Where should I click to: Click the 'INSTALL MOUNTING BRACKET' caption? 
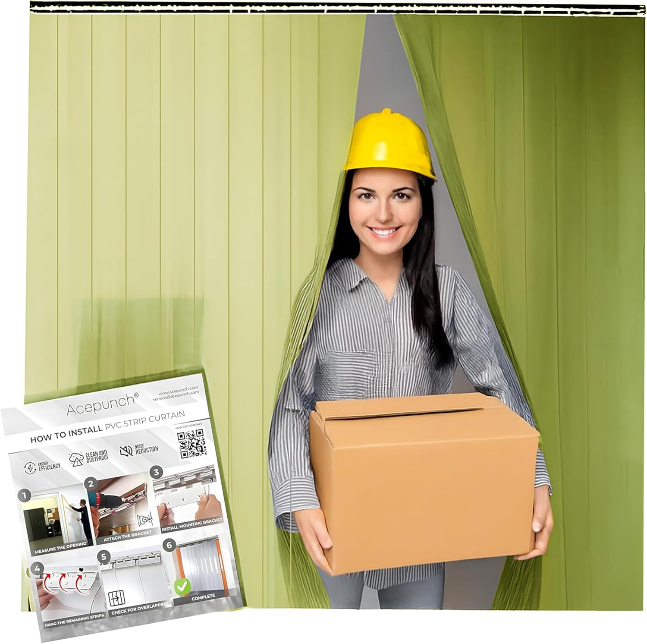(192, 525)
